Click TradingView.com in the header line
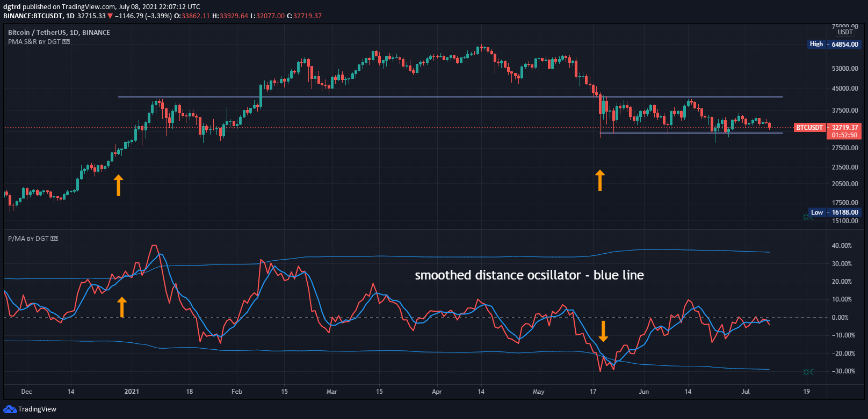Screen dimensions: 868x419 89,7
